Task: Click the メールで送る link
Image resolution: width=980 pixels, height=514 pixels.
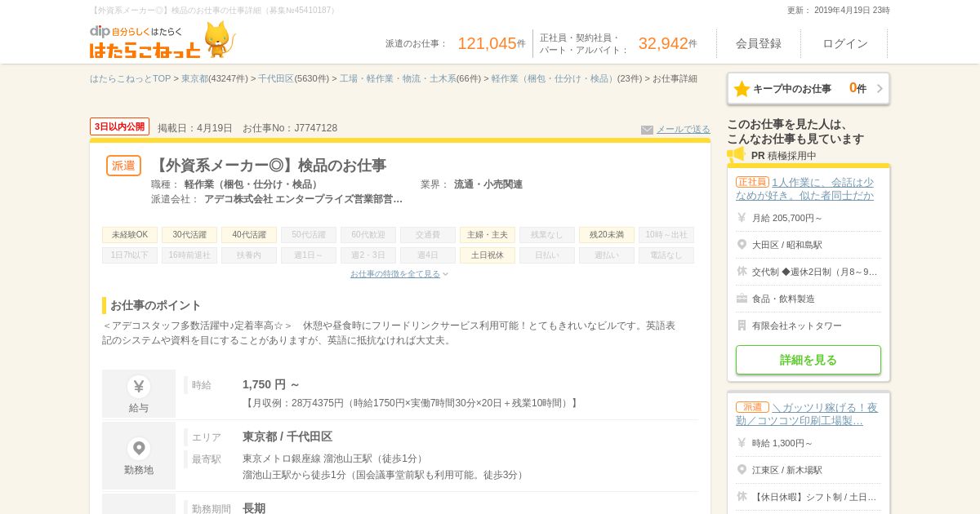Action: coord(683,130)
